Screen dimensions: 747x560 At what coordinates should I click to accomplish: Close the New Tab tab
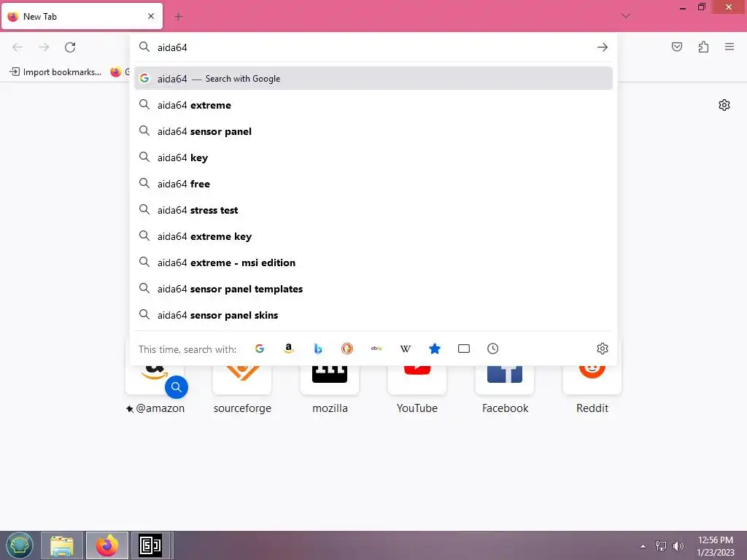tap(150, 16)
